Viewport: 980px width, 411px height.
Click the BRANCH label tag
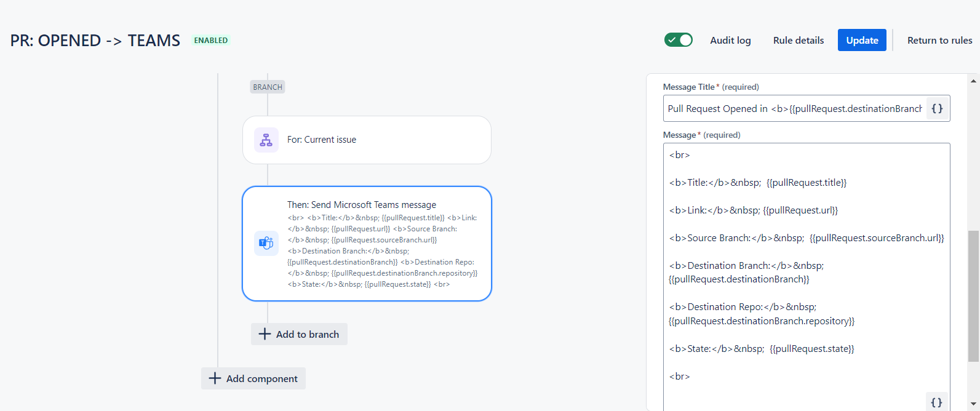tap(268, 87)
